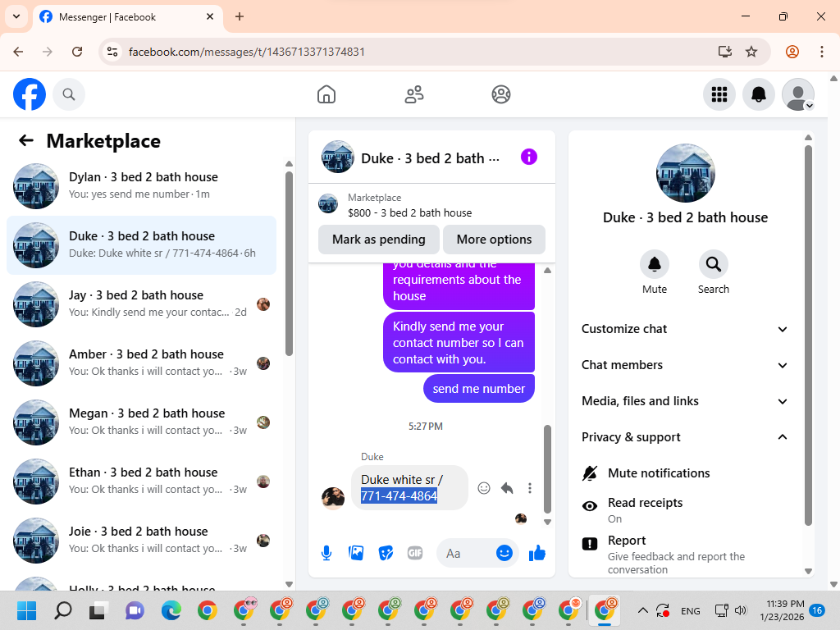Select the Messenger | Facebook tab

[127, 17]
